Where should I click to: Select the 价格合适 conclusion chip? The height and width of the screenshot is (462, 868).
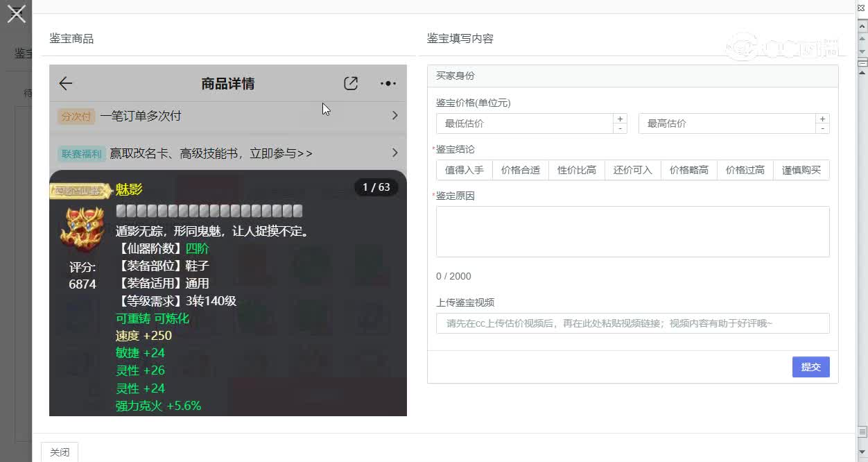[x=520, y=170]
